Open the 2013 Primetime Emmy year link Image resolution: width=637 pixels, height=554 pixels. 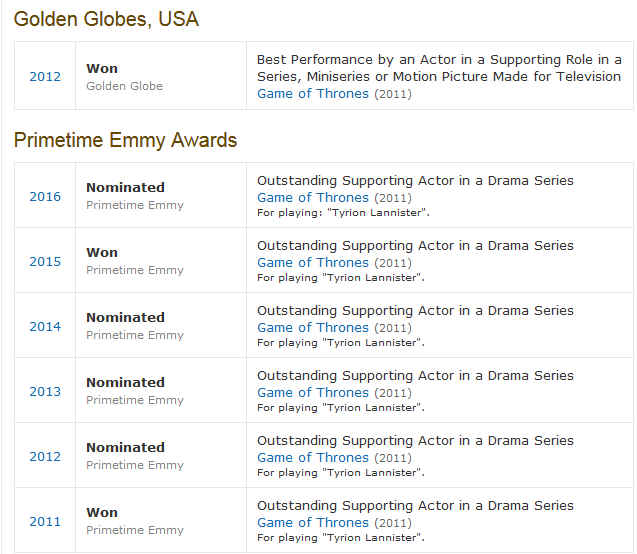point(45,392)
